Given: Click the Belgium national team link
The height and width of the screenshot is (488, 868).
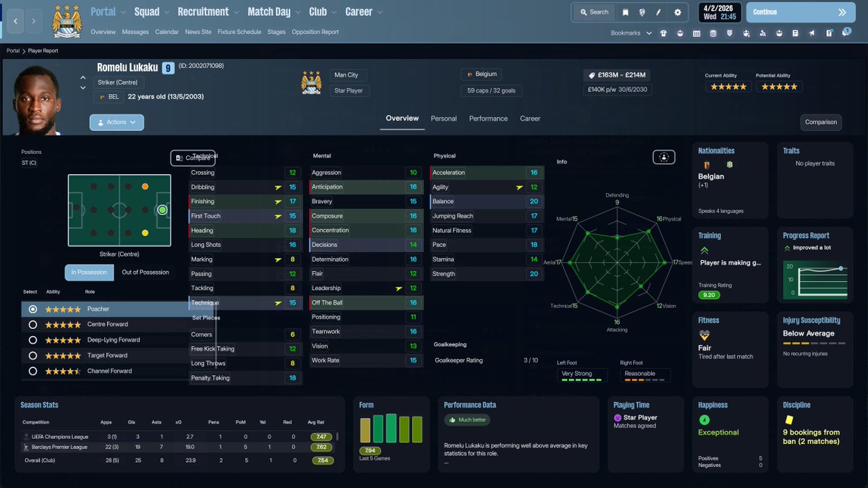Looking at the screenshot, I should tap(482, 74).
